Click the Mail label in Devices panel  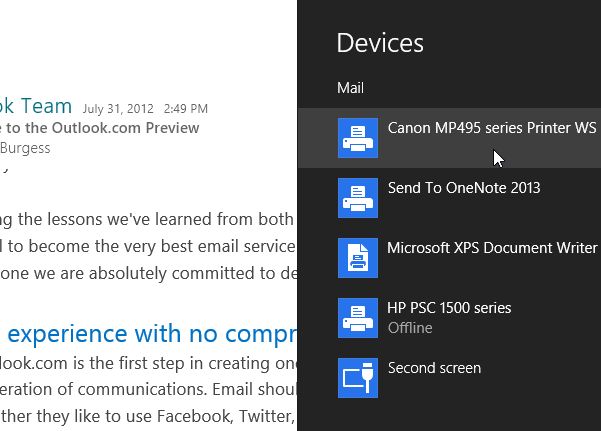point(351,88)
